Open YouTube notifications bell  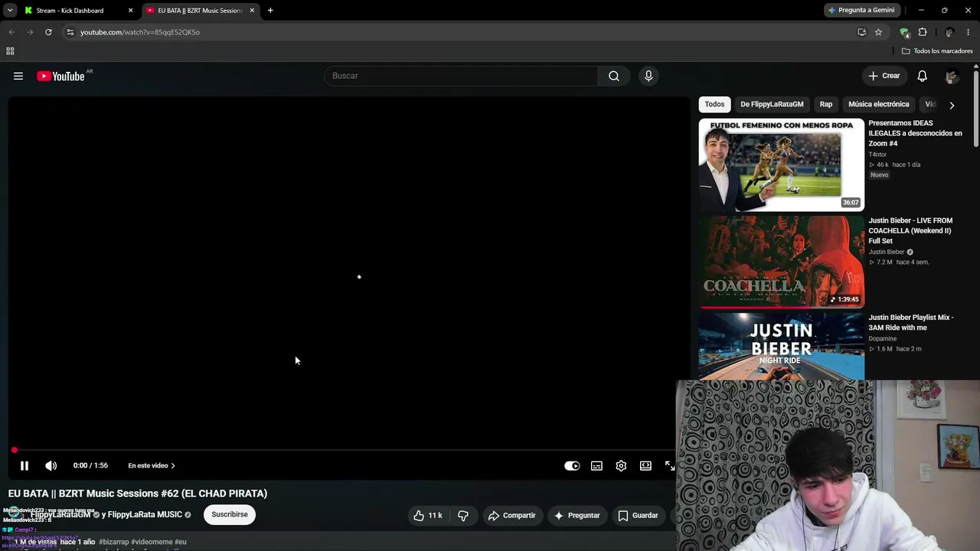click(923, 76)
